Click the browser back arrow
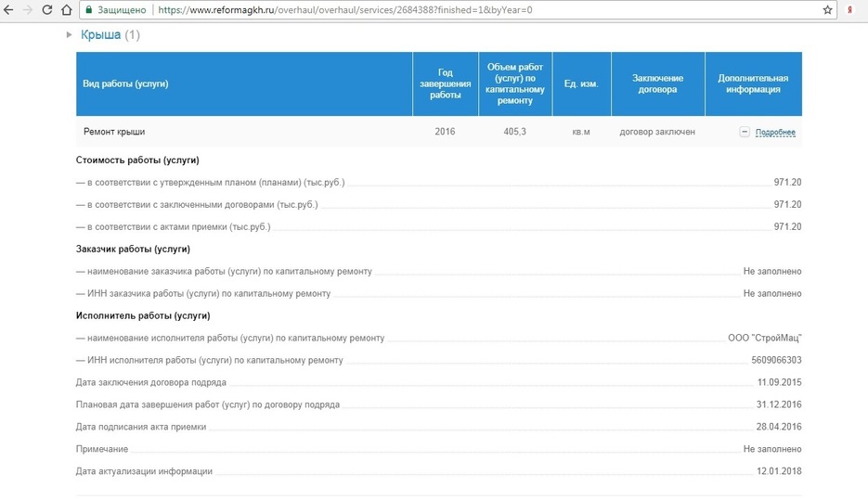 point(8,9)
